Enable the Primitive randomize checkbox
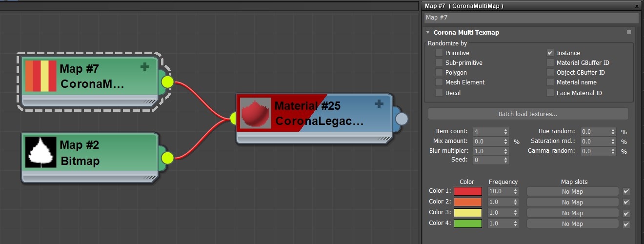The width and height of the screenshot is (644, 244). point(439,53)
